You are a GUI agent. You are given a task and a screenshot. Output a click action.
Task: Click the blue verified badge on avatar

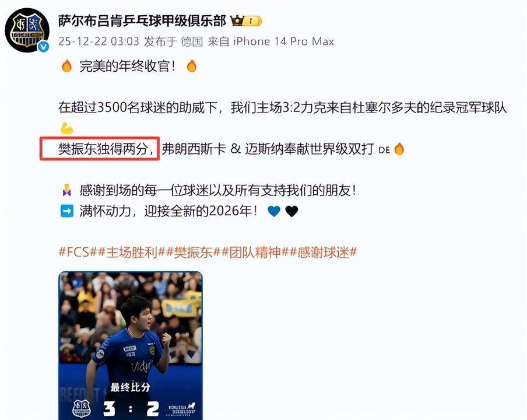tap(43, 47)
